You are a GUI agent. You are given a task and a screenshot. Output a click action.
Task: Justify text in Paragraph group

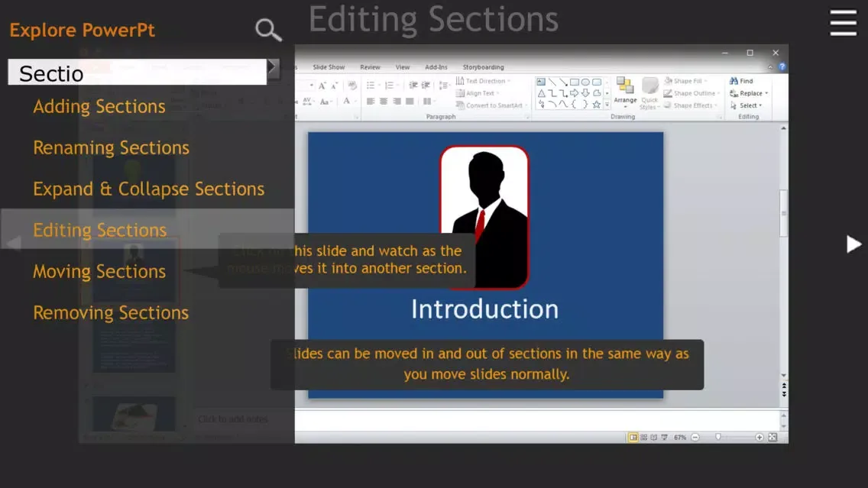tap(410, 102)
